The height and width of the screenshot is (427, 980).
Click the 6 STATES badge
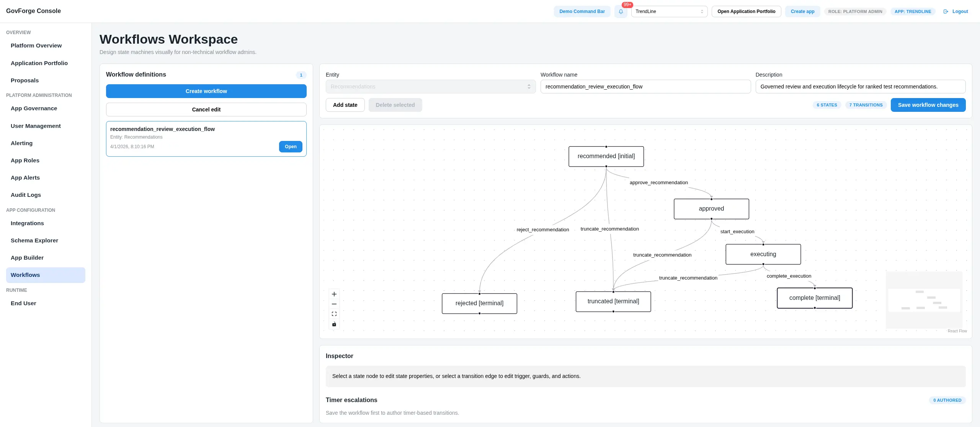827,105
